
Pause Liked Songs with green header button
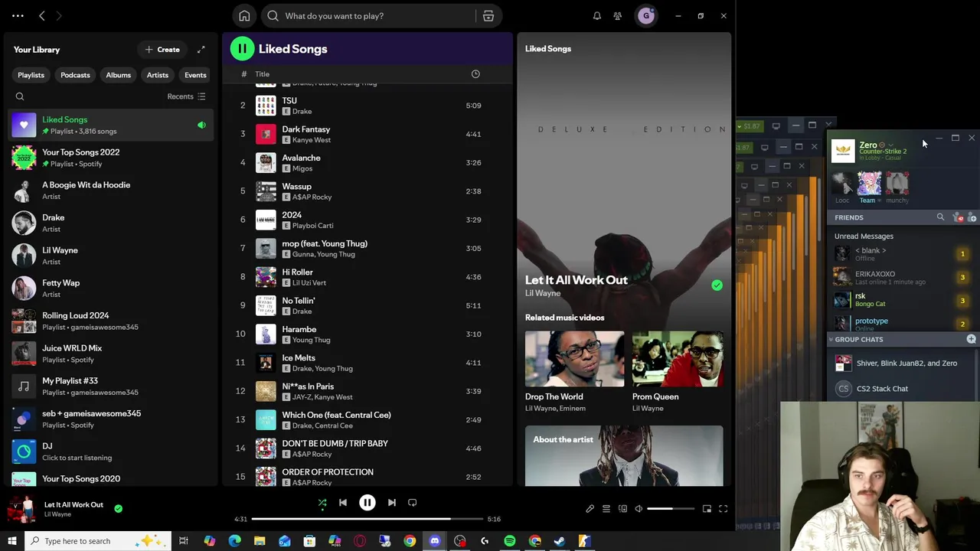point(242,49)
